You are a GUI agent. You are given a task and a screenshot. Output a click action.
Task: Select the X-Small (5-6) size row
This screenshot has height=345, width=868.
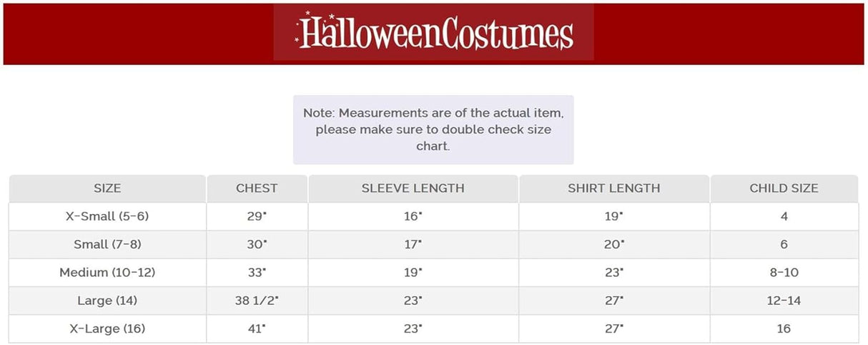[107, 216]
